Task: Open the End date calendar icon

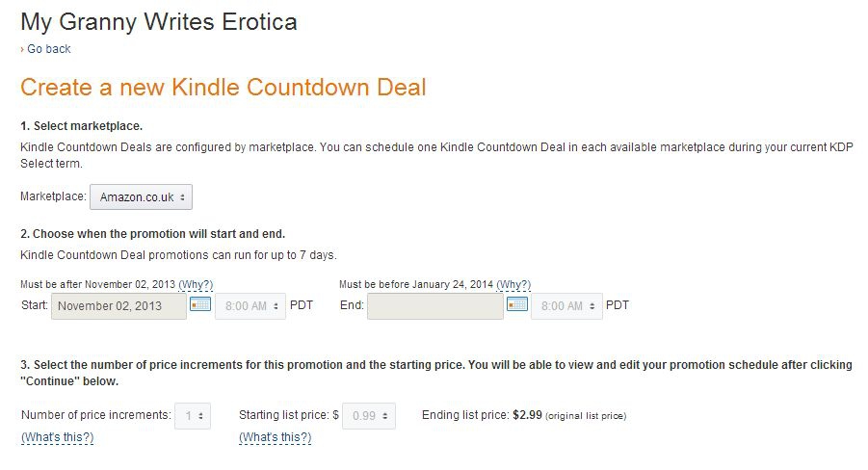Action: click(517, 304)
